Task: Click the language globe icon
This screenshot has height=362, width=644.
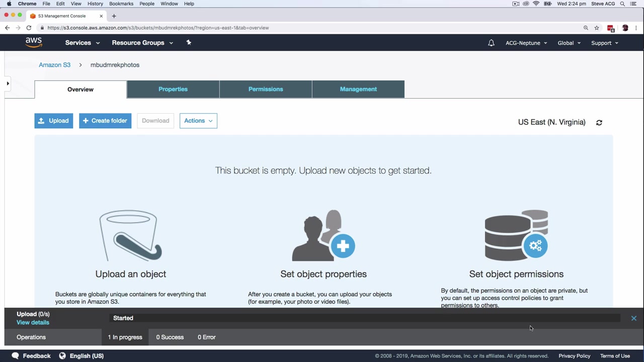Action: point(62,355)
